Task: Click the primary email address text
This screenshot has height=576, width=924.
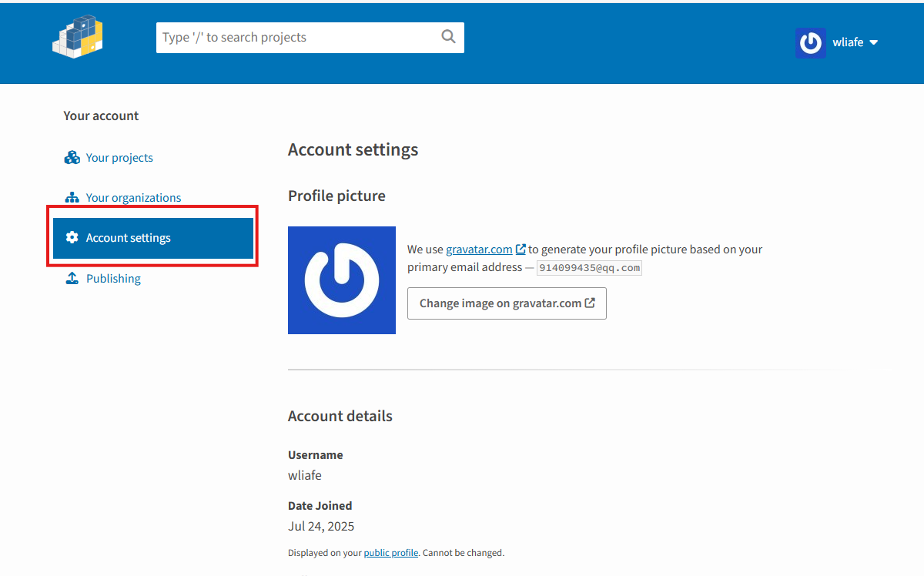Action: pyautogui.click(x=589, y=268)
